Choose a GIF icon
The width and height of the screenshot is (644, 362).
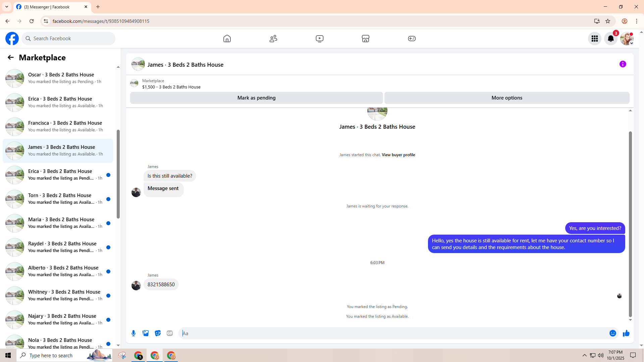(x=170, y=333)
